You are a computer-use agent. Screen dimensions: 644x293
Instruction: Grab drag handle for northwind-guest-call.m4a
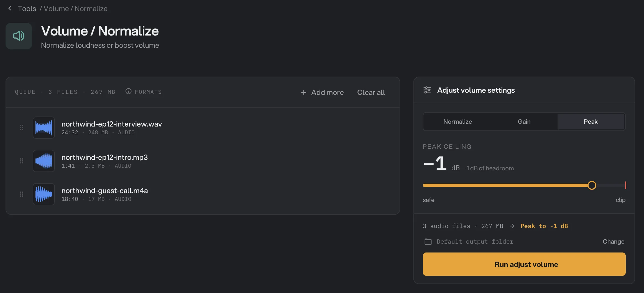22,194
